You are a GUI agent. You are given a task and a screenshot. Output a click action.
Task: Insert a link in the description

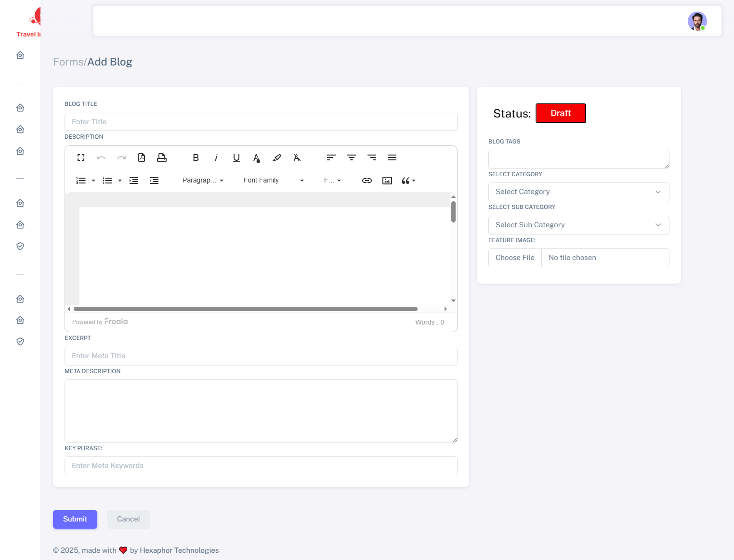(367, 181)
